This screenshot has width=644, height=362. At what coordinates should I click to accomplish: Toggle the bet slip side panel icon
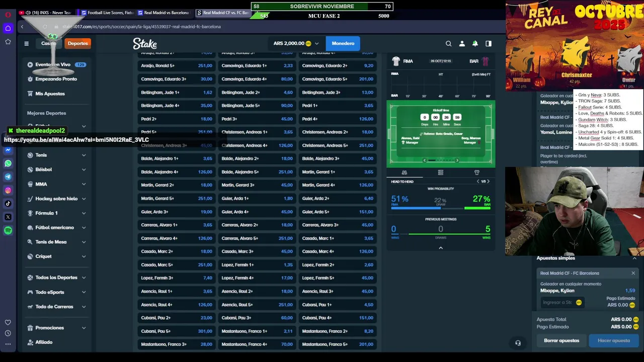(488, 44)
